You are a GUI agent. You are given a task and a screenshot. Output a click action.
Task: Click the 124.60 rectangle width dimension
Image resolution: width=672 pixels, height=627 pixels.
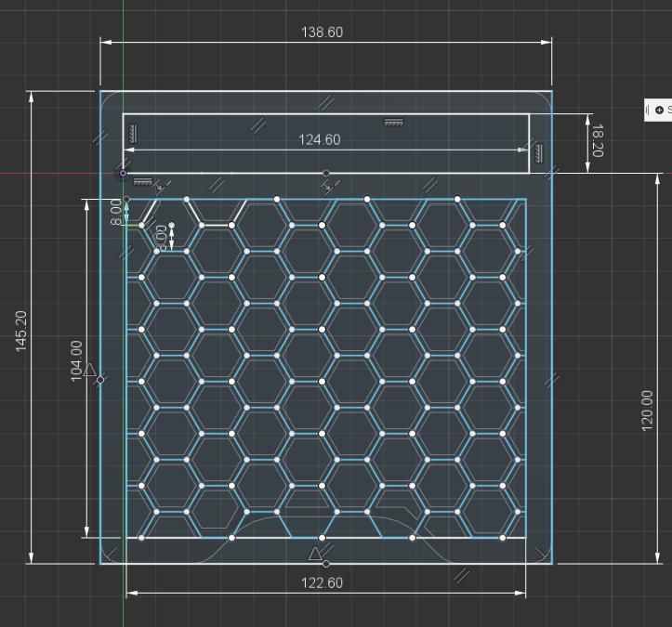coord(320,140)
